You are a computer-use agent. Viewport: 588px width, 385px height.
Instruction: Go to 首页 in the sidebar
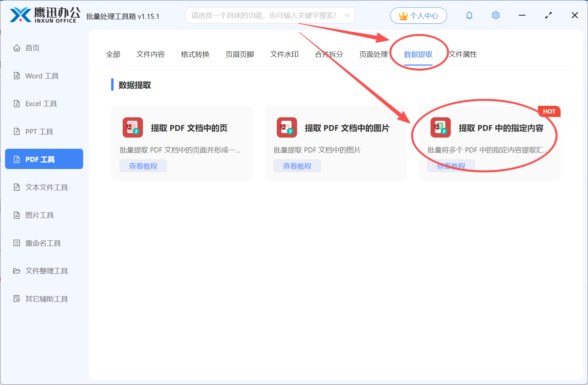pyautogui.click(x=44, y=48)
